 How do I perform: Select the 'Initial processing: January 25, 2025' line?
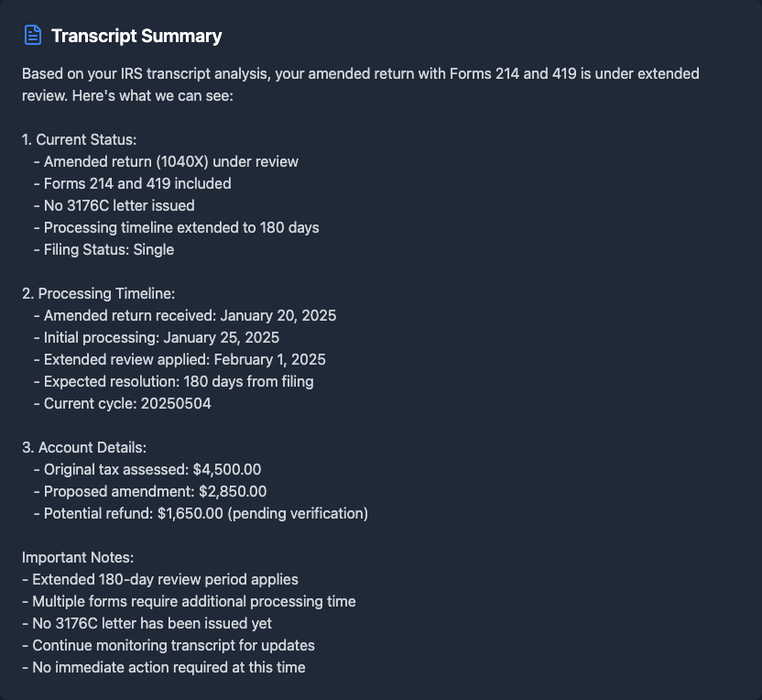click(161, 337)
